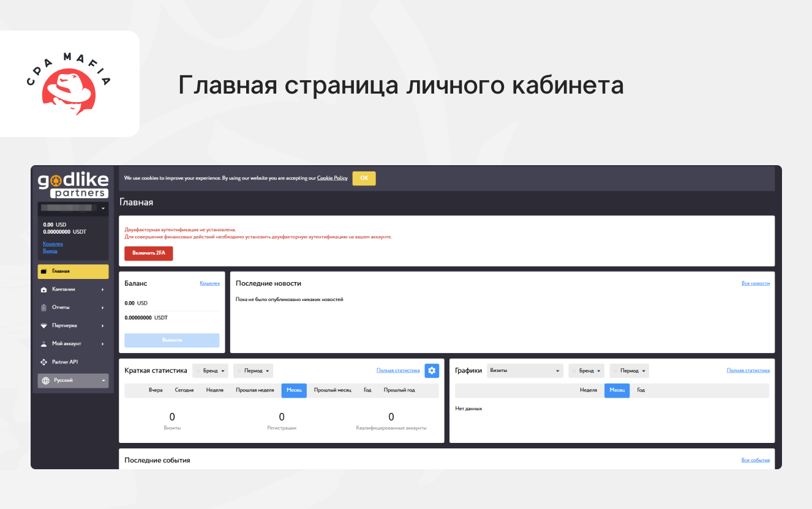This screenshot has height=509, width=812.
Task: Accept cookies with the OK button
Action: click(364, 178)
